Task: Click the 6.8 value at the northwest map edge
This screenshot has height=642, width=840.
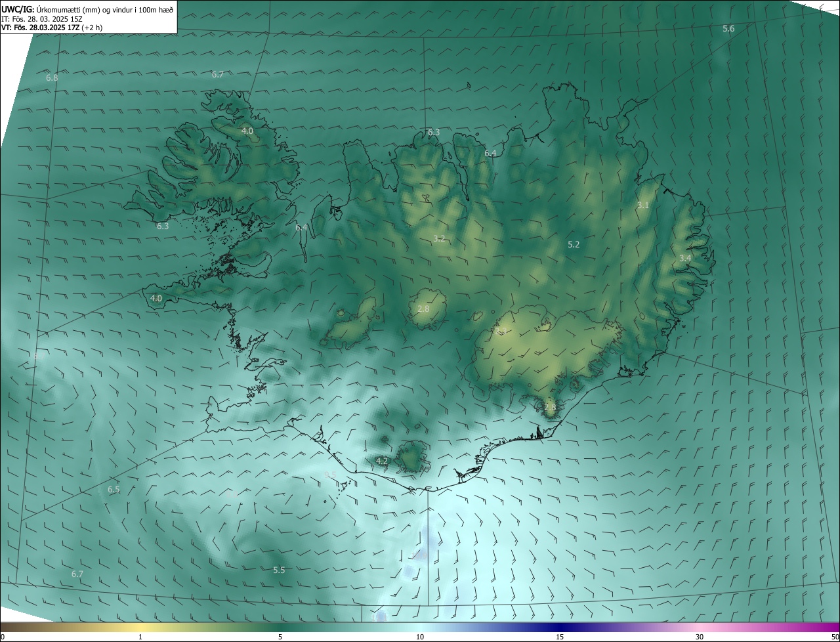Action: pyautogui.click(x=52, y=77)
